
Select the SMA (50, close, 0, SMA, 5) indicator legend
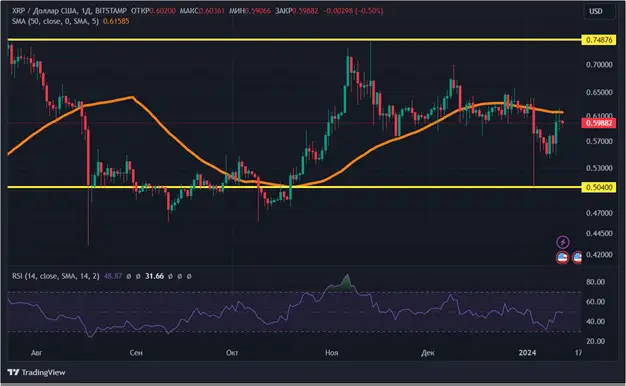coord(55,21)
